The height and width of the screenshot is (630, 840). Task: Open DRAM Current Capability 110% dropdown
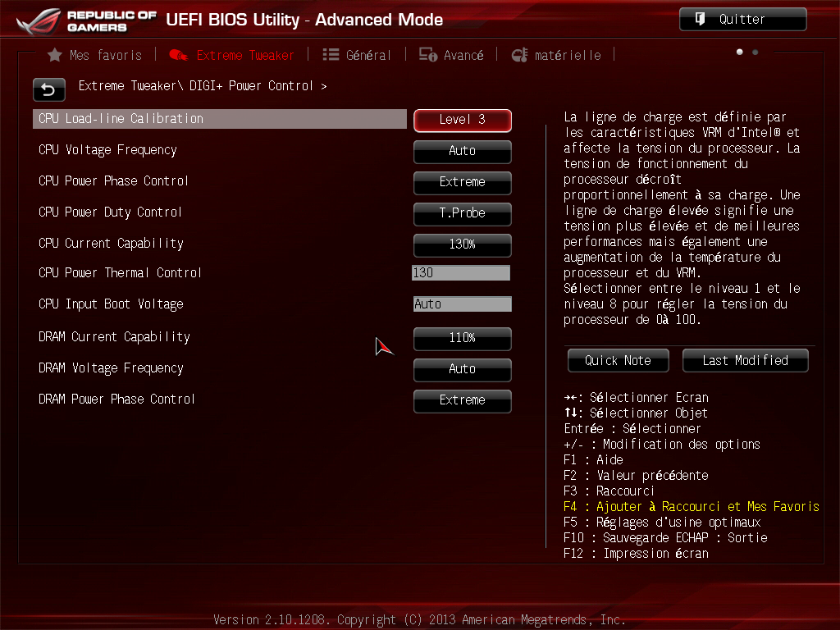(463, 339)
